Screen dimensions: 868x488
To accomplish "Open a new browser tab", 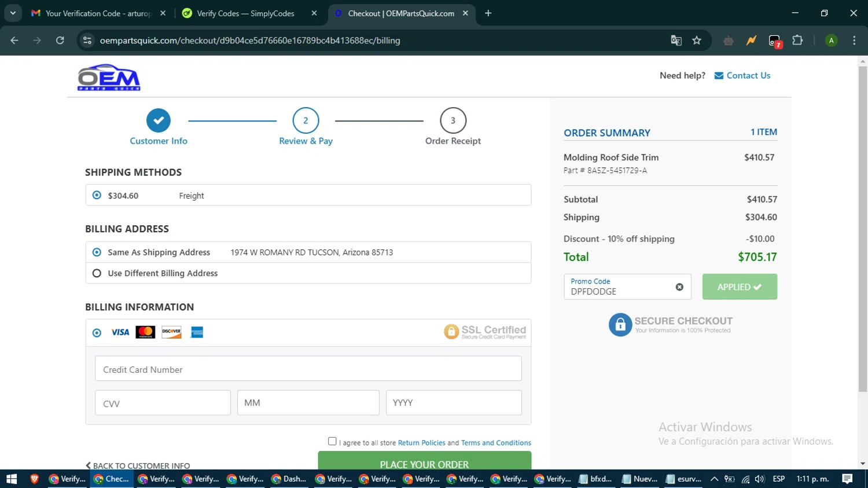I will pyautogui.click(x=488, y=13).
